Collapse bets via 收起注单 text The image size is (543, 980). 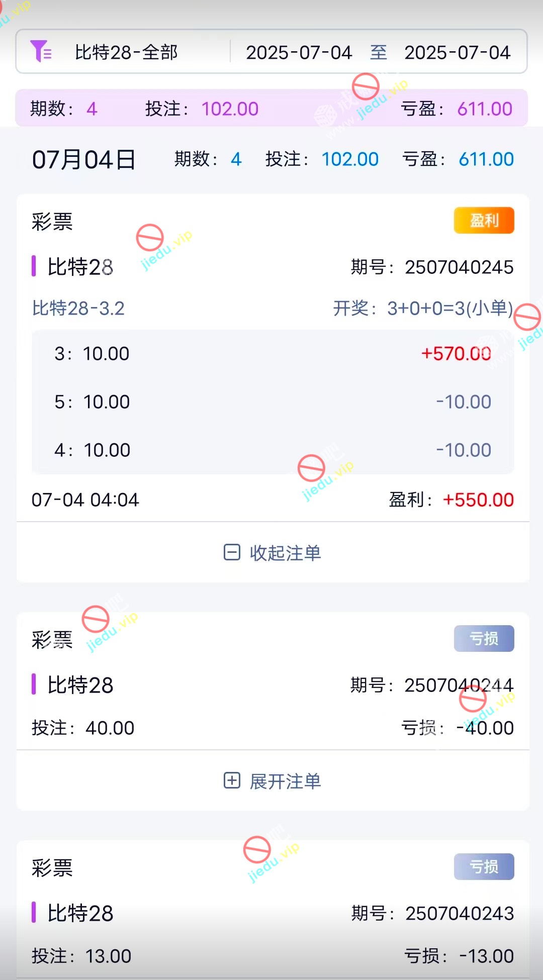click(285, 553)
